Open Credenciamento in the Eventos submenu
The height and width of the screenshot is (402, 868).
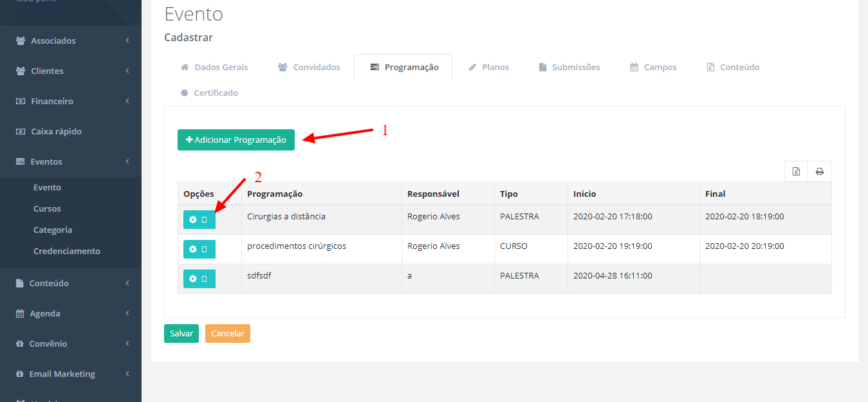67,251
